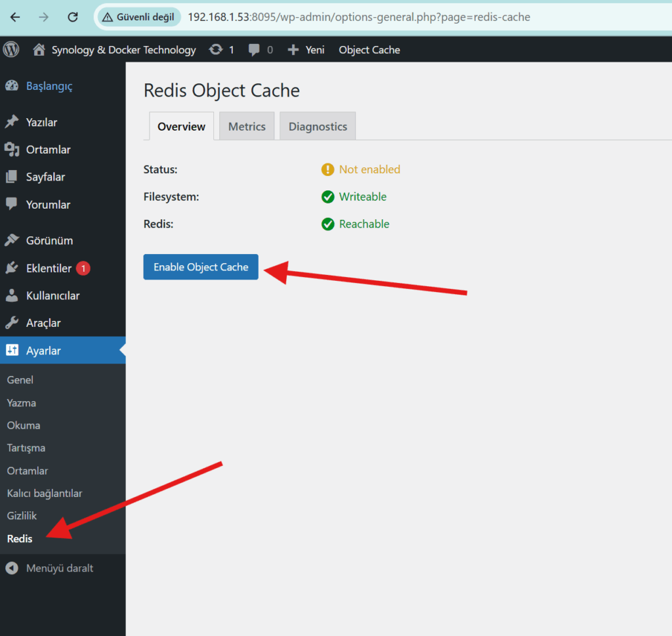Reload page with browser refresh icon
This screenshot has height=636, width=672.
coord(73,17)
